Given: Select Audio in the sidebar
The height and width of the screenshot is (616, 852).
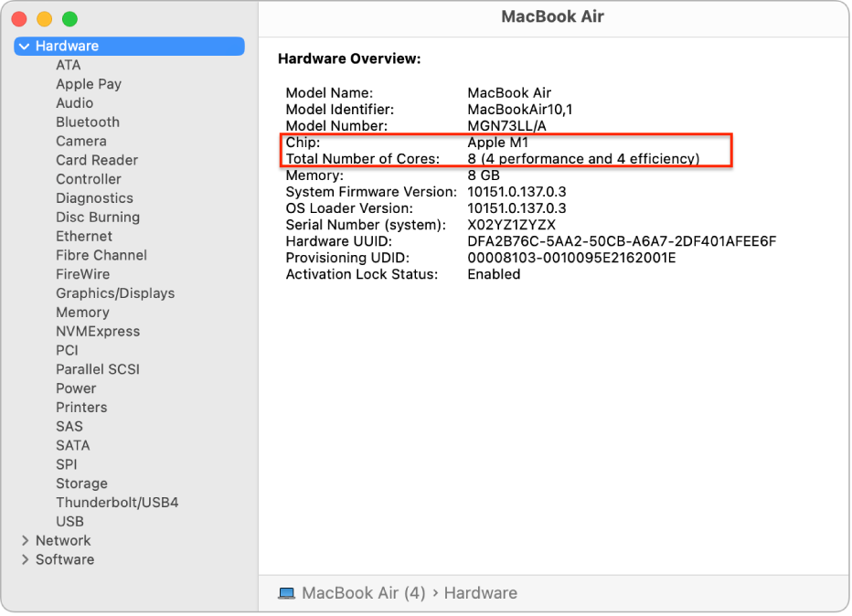Looking at the screenshot, I should [74, 103].
